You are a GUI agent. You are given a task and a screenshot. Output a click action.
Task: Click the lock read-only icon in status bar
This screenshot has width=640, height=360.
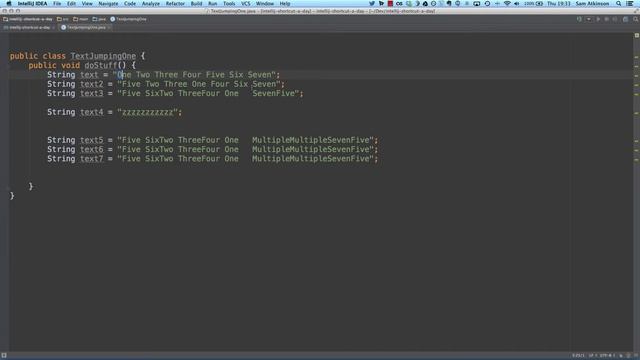point(621,356)
